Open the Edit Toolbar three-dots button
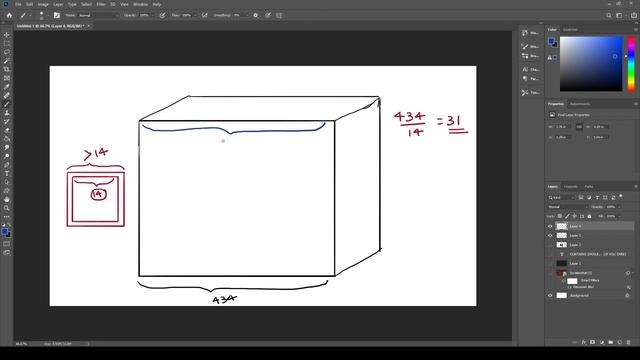Image resolution: width=640 pixels, height=360 pixels. tap(7, 217)
